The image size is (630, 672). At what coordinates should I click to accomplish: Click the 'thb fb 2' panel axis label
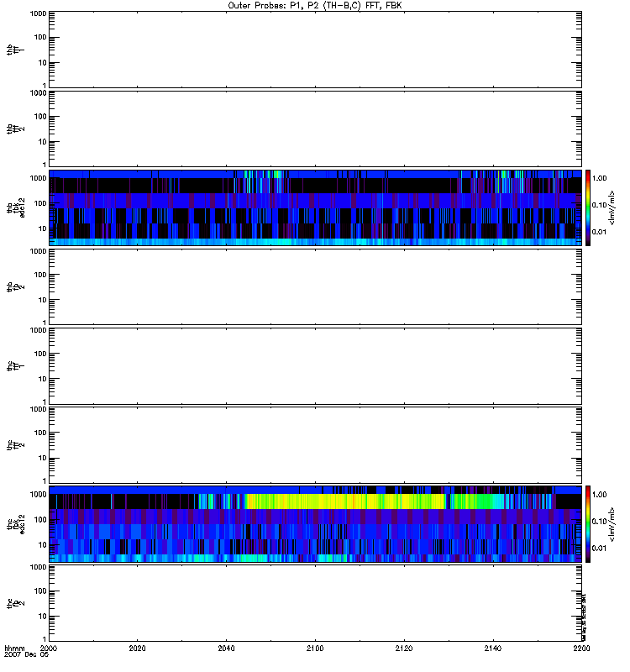click(16, 287)
